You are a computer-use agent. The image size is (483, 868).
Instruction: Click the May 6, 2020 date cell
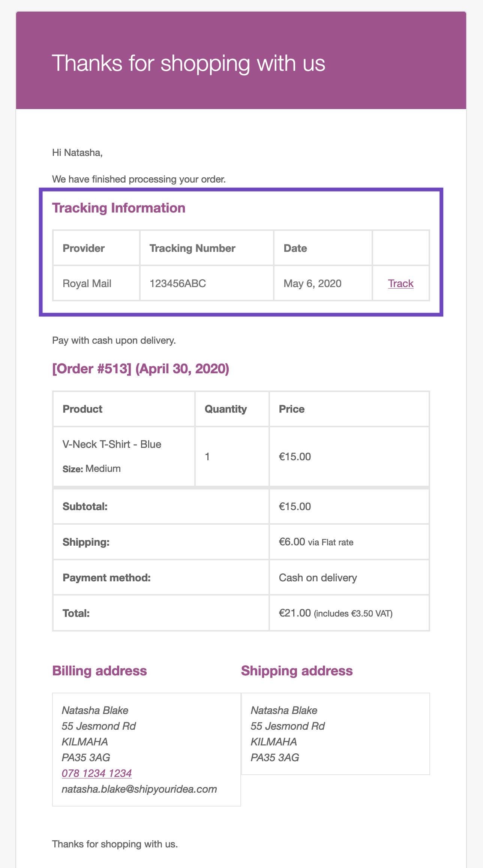[312, 283]
